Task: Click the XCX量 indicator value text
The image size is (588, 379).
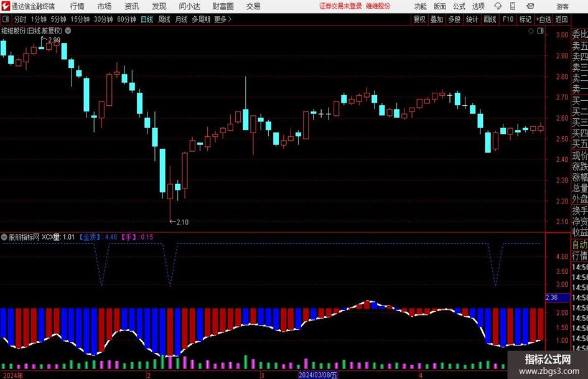Action: tap(58, 236)
